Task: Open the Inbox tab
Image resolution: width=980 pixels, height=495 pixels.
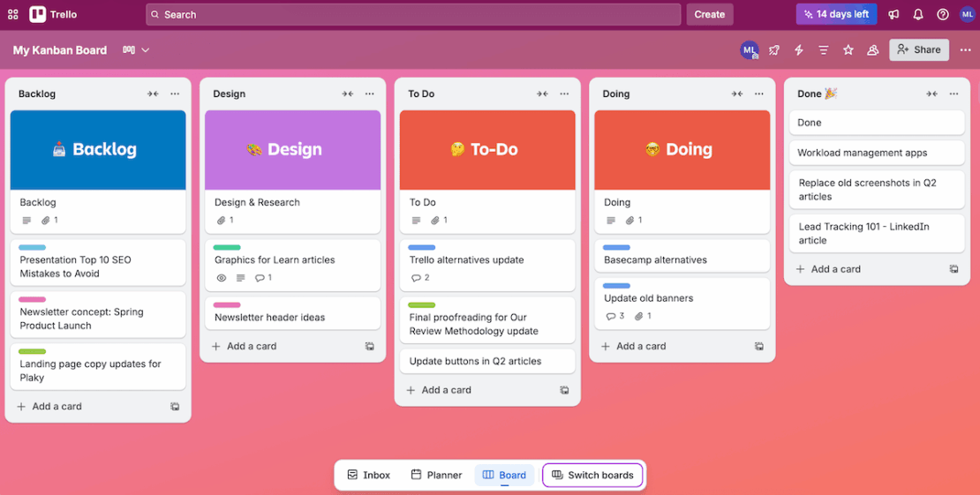Action: (x=369, y=475)
